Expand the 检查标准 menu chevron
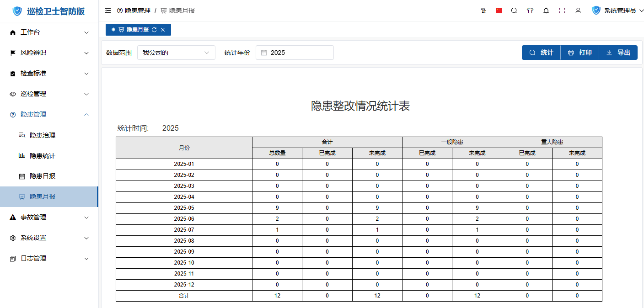644x308 pixels. click(x=86, y=74)
